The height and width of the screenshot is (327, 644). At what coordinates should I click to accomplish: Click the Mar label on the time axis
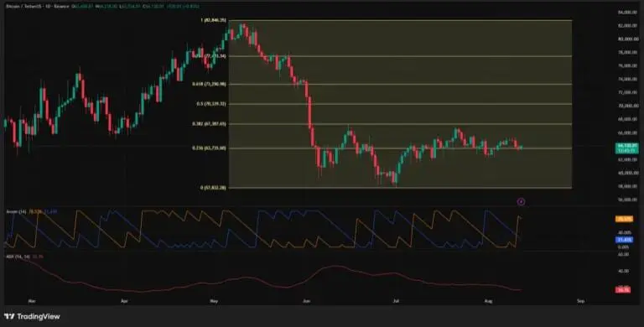[x=32, y=301]
